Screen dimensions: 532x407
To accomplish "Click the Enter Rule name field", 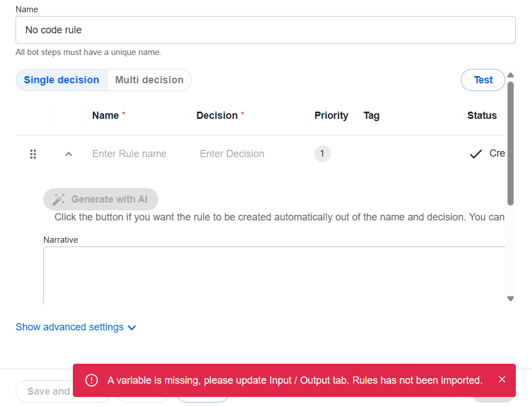I will pyautogui.click(x=130, y=154).
